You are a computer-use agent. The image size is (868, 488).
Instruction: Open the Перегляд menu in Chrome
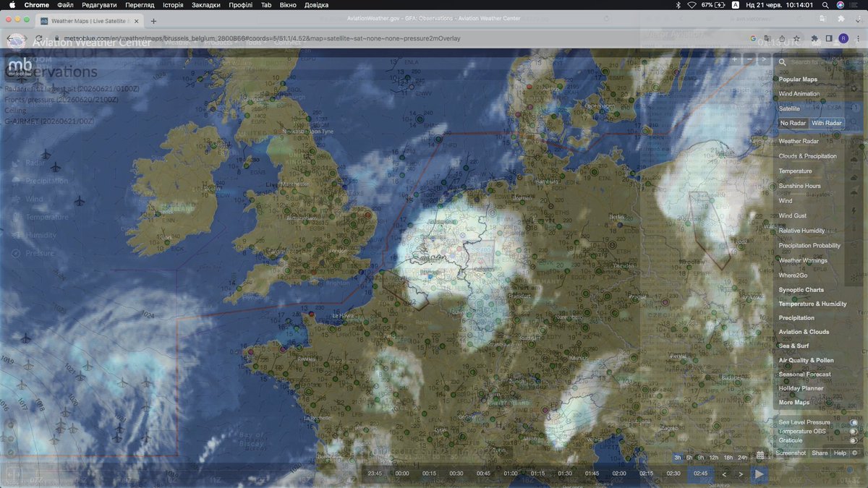point(140,5)
